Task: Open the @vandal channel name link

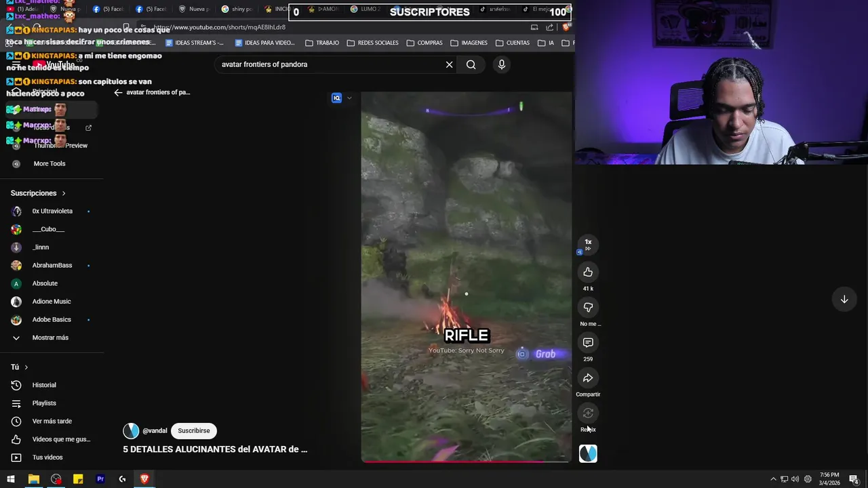Action: 155,430
